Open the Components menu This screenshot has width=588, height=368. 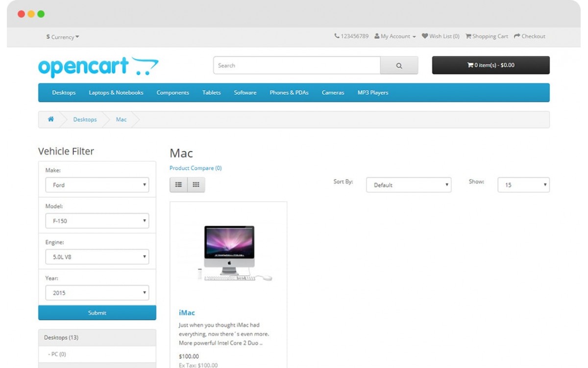click(x=173, y=93)
